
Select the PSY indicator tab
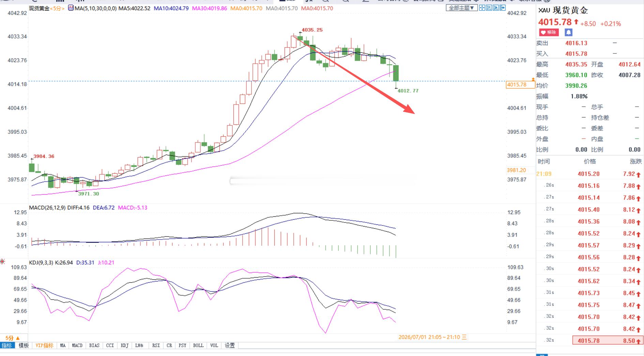pos(183,345)
